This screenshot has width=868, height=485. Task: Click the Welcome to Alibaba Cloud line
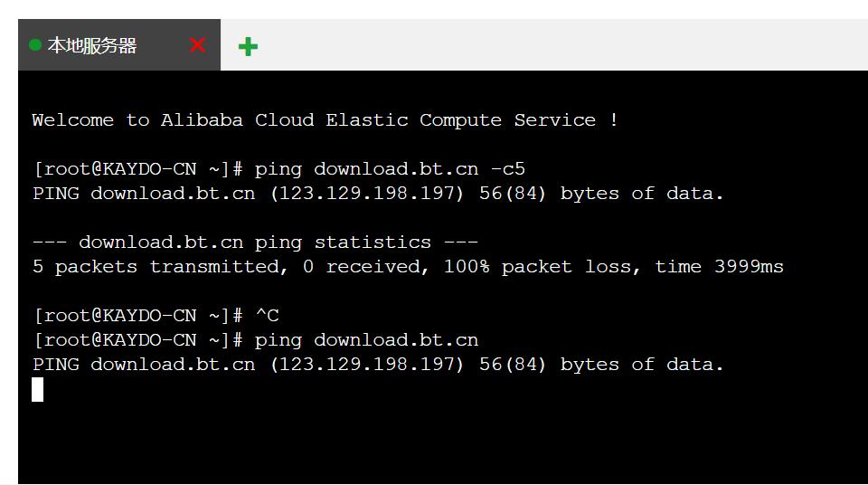coord(325,119)
